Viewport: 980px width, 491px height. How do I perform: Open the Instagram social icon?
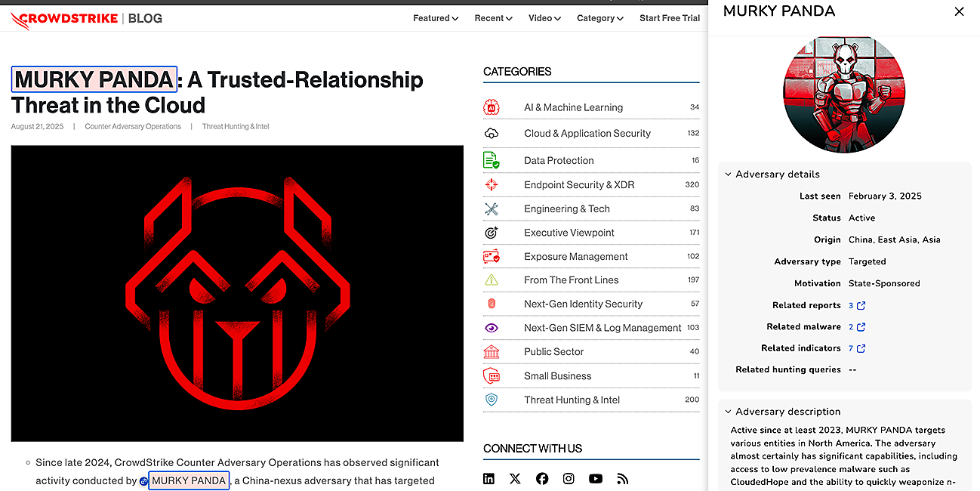pyautogui.click(x=569, y=478)
